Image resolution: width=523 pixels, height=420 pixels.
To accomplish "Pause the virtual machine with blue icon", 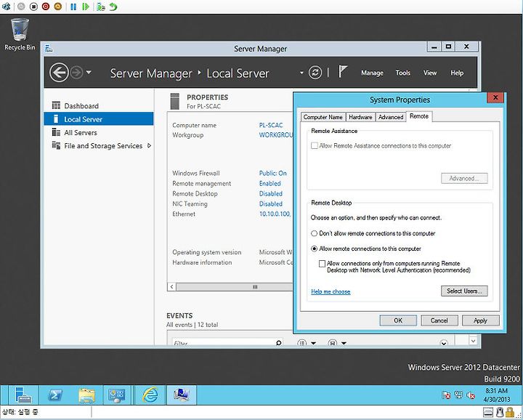I will (x=73, y=7).
